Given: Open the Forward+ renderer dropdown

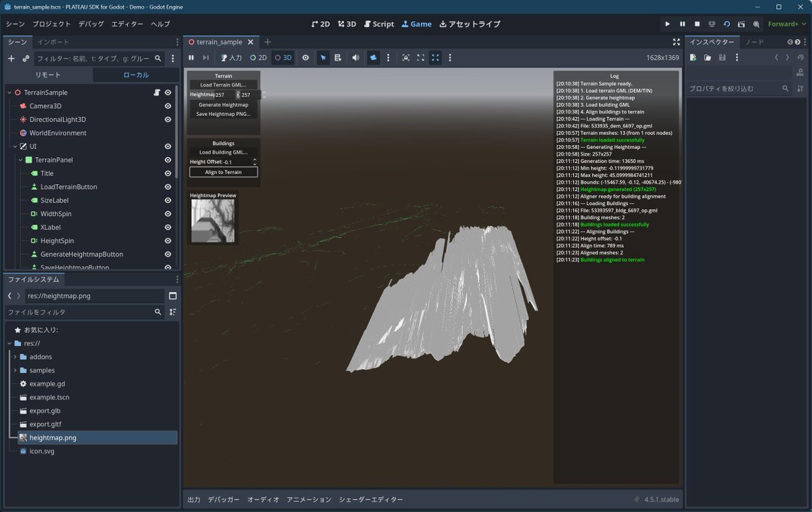Looking at the screenshot, I should [786, 24].
